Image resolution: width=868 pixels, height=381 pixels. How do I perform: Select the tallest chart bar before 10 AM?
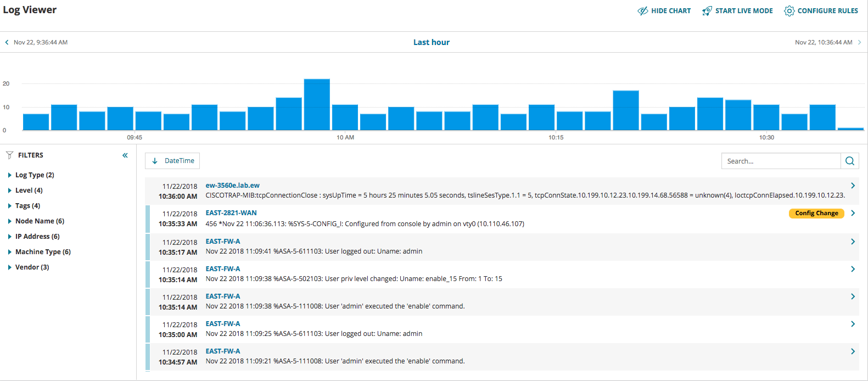[317, 104]
